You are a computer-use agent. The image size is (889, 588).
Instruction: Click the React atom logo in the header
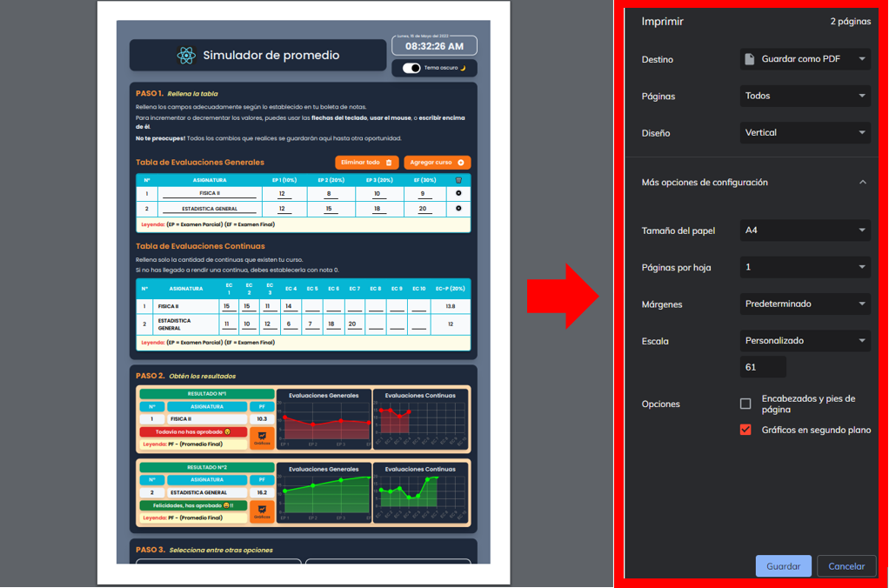(185, 56)
